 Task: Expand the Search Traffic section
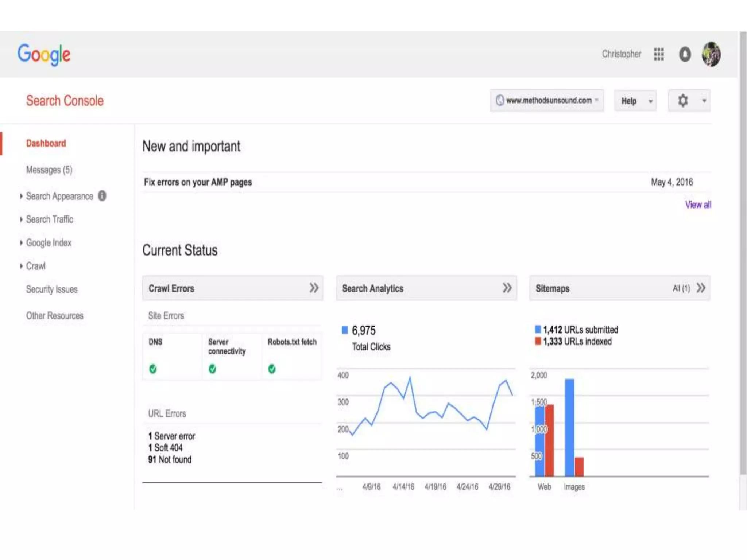49,219
